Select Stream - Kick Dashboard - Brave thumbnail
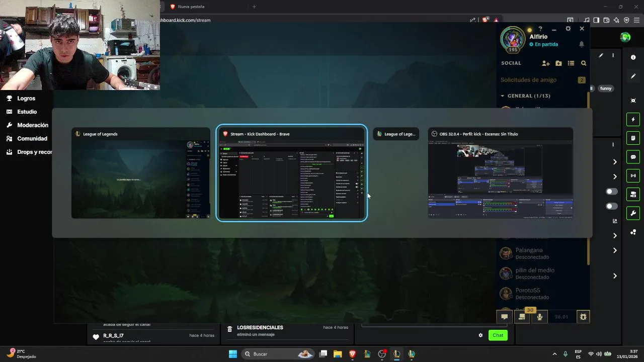 pos(291,173)
